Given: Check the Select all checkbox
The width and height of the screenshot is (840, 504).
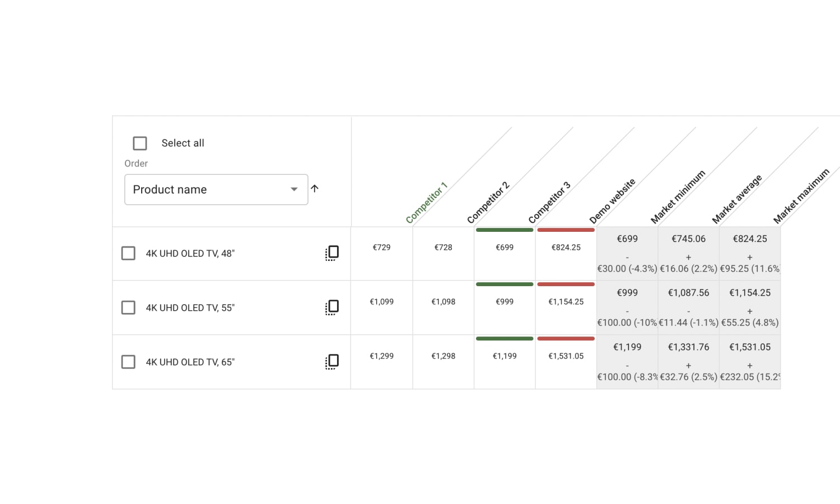Looking at the screenshot, I should pos(140,143).
